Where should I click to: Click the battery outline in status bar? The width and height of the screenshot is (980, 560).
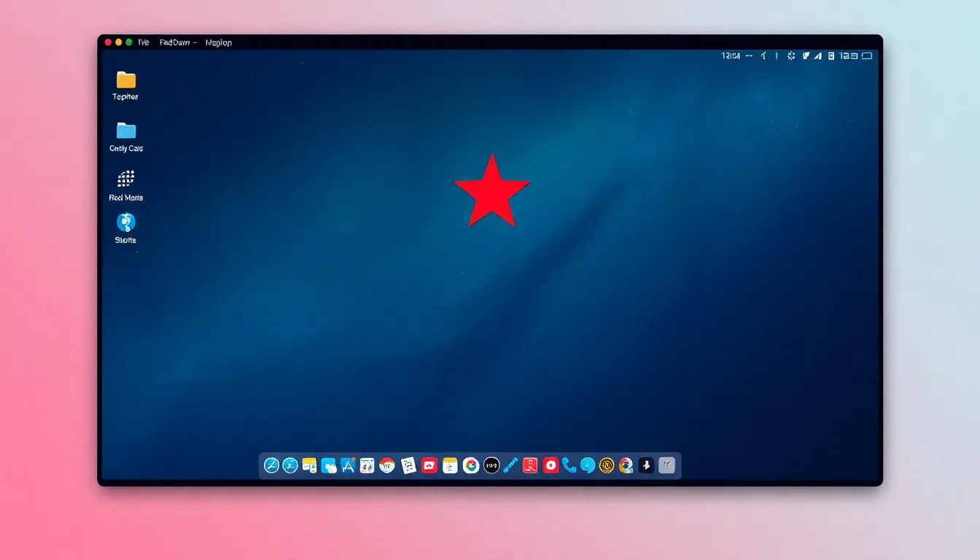866,56
